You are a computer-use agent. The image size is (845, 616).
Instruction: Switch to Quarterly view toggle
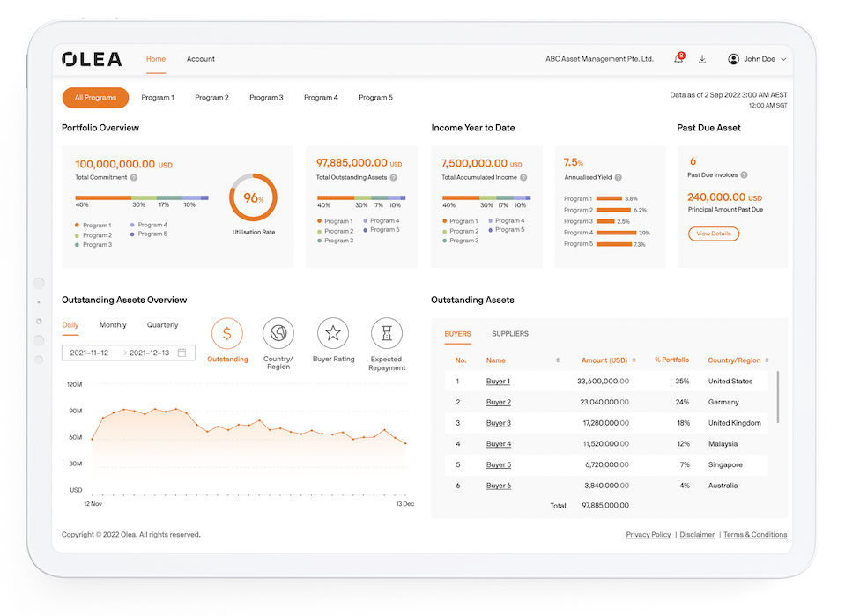click(x=162, y=324)
